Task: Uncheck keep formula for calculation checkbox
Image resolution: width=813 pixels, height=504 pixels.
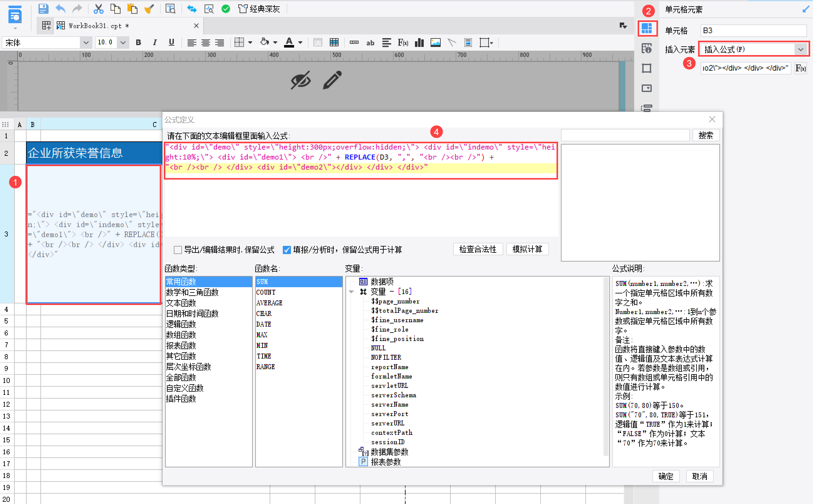Action: tap(287, 250)
